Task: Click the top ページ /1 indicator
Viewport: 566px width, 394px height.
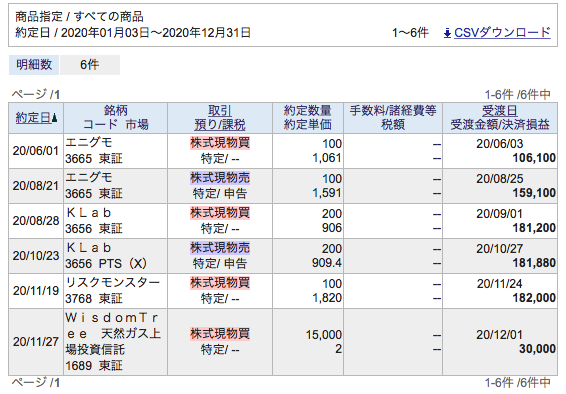Action: coord(36,95)
